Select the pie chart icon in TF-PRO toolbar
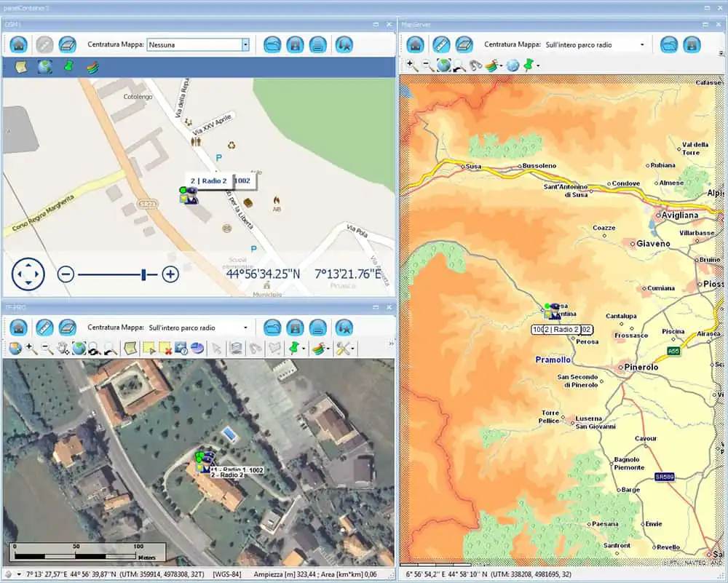 click(197, 348)
